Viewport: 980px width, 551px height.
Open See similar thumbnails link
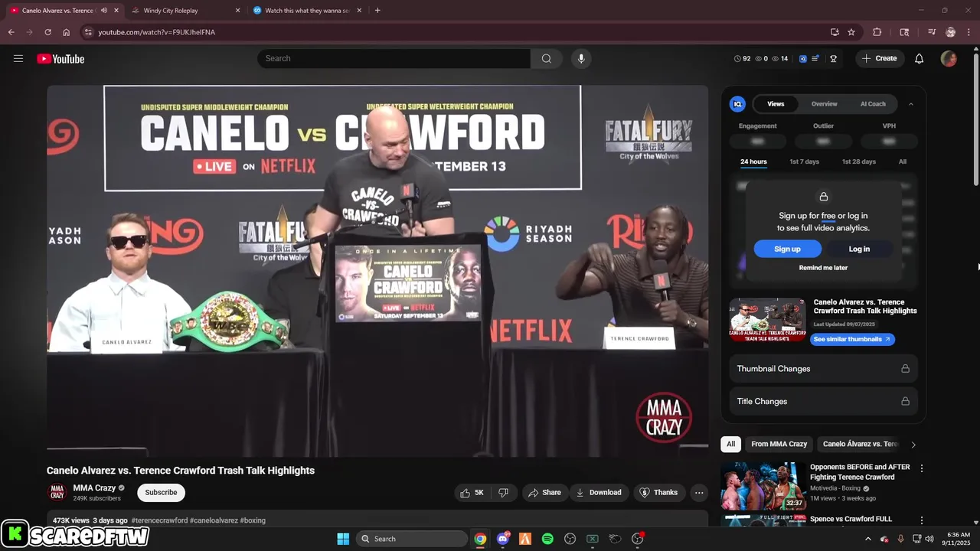[x=852, y=339]
